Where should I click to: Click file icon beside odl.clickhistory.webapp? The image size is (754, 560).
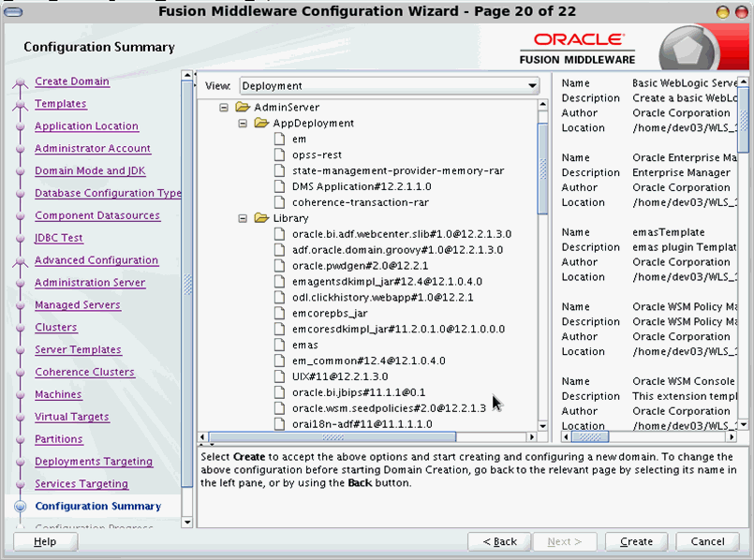(279, 298)
